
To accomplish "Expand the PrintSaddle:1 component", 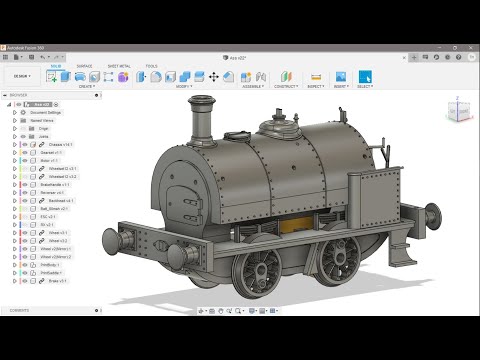I will (x=15, y=273).
